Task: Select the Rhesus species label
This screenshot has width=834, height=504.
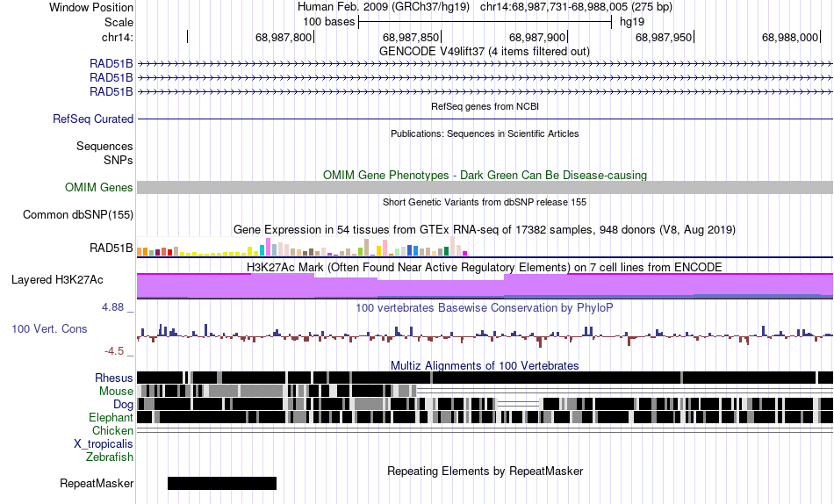Action: point(114,378)
